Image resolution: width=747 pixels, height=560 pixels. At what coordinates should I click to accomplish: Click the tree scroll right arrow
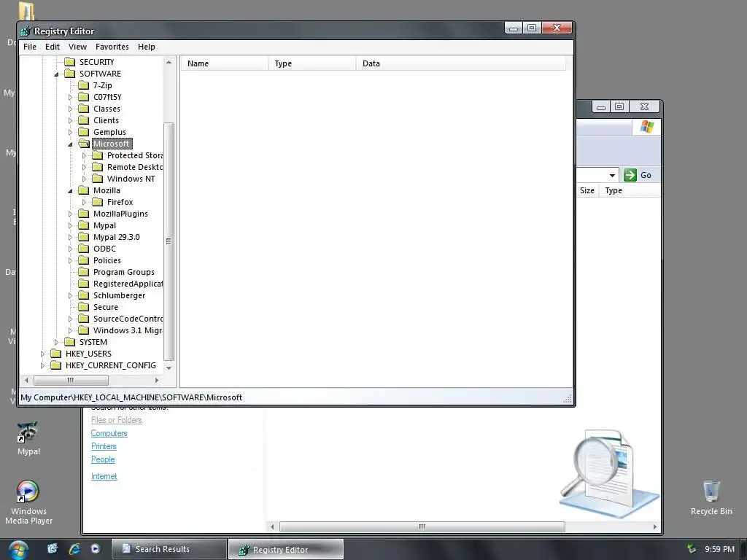(x=157, y=380)
